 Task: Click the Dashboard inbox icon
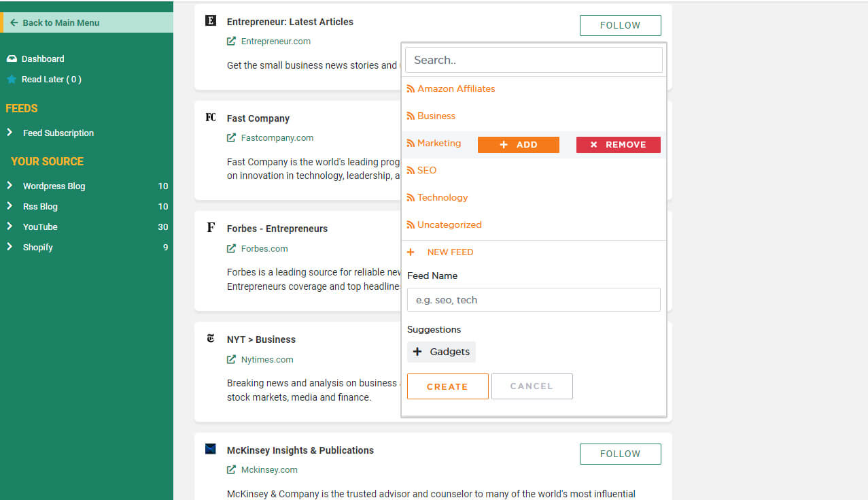click(12, 59)
